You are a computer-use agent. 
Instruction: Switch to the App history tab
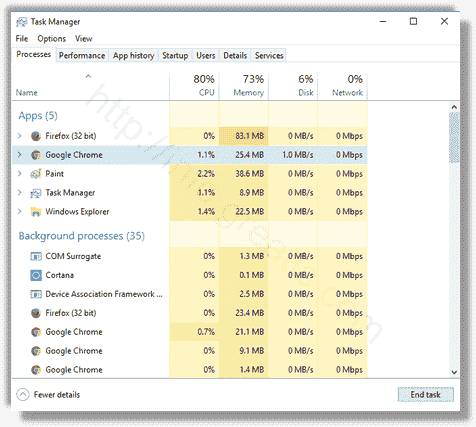point(133,56)
